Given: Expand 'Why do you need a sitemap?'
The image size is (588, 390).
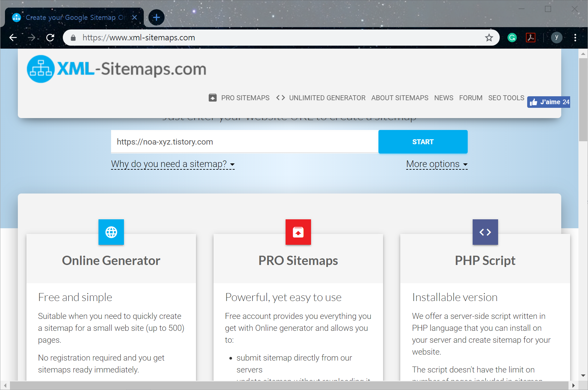Looking at the screenshot, I should coord(173,164).
